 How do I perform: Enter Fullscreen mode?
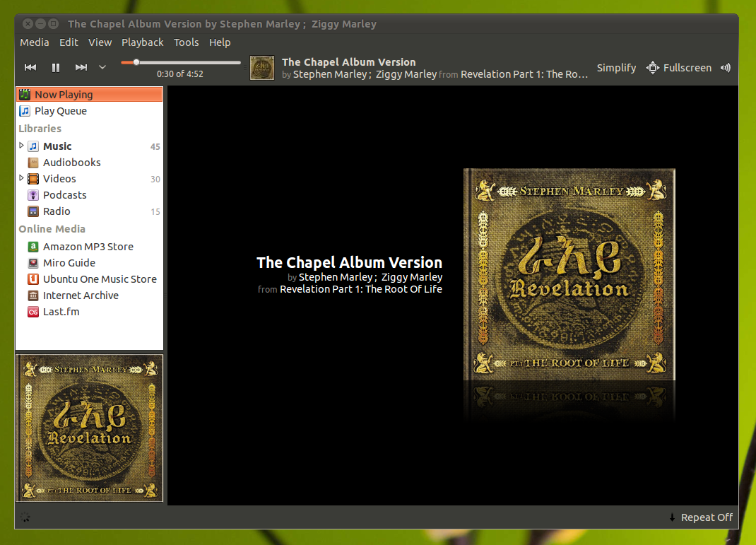click(679, 68)
